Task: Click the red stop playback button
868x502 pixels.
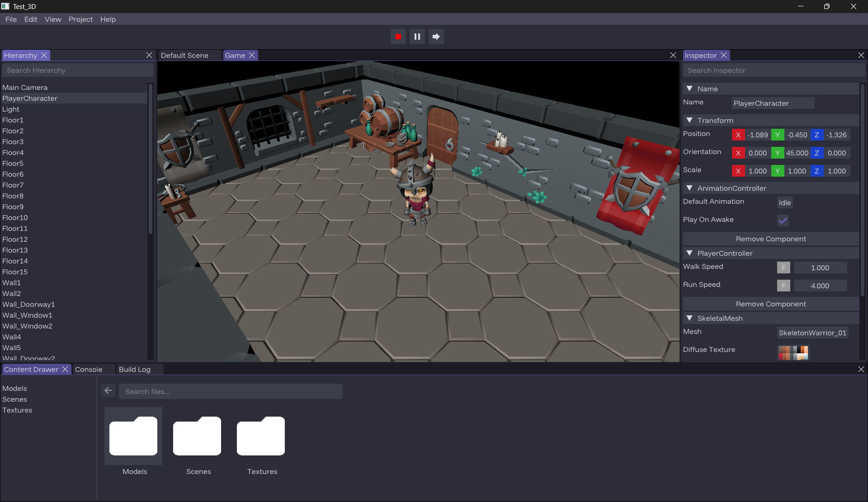Action: point(398,37)
